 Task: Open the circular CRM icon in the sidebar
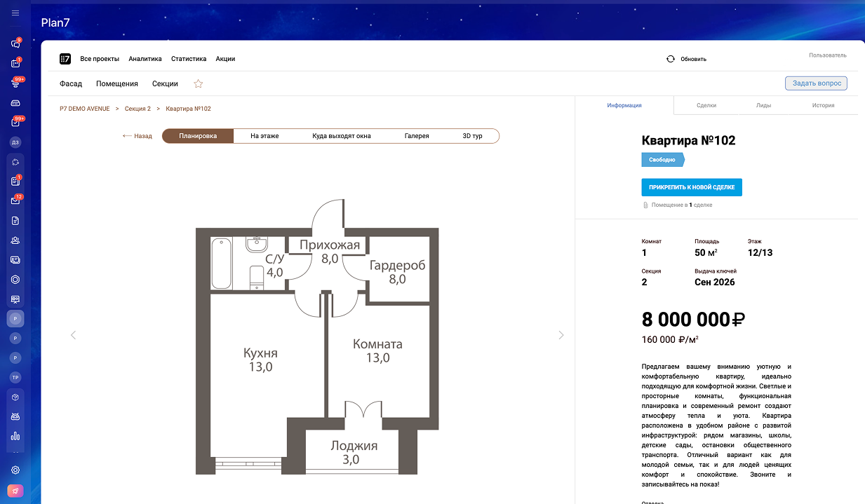15,162
